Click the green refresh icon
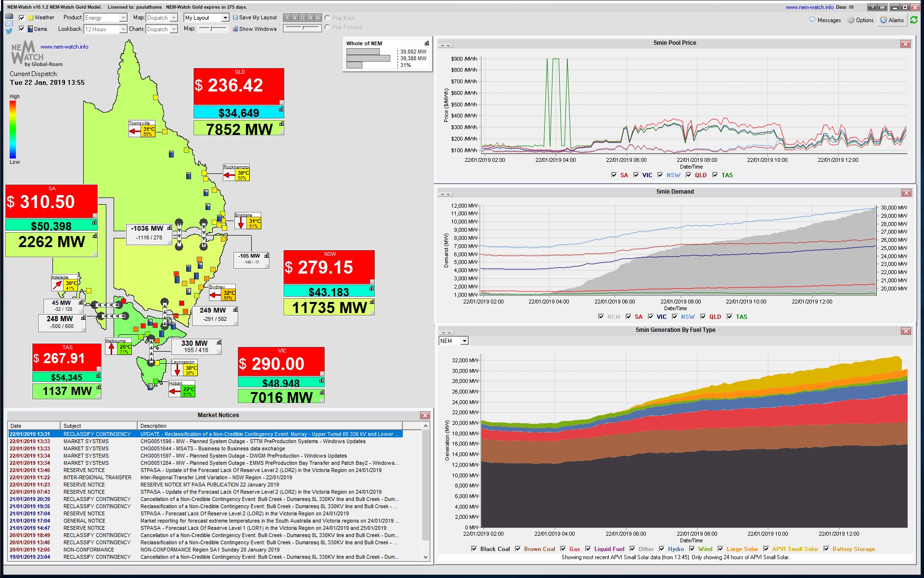The height and width of the screenshot is (578, 924). click(914, 20)
